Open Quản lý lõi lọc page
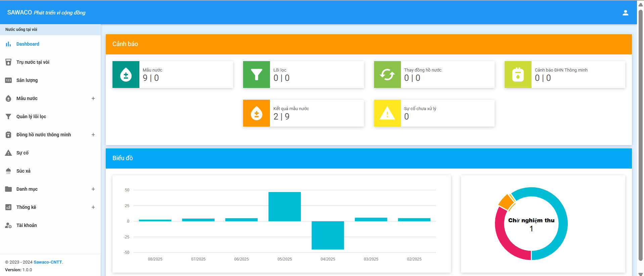The image size is (644, 276). click(x=31, y=117)
